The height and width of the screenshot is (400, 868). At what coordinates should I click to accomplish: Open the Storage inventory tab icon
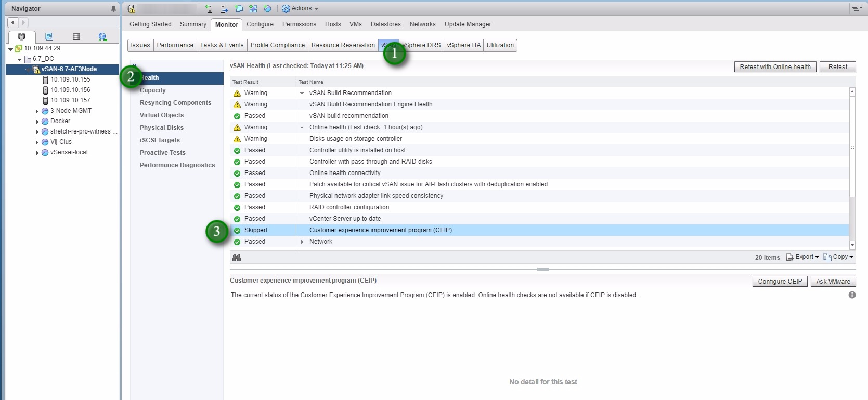click(76, 37)
